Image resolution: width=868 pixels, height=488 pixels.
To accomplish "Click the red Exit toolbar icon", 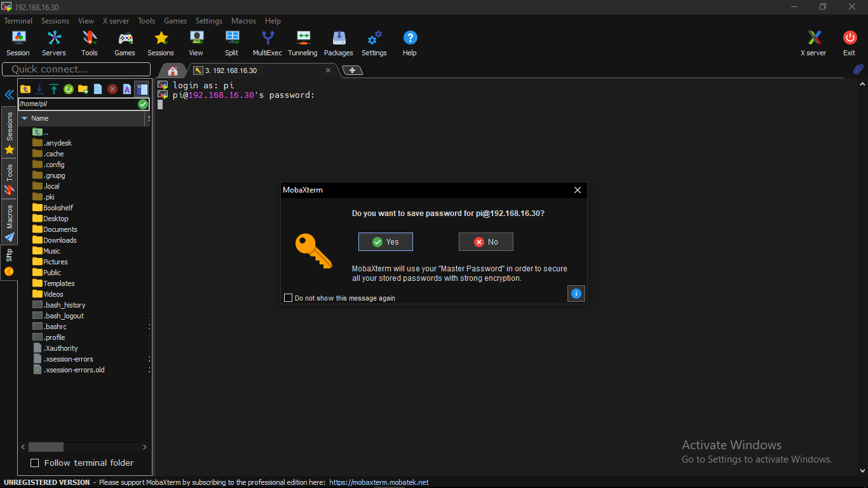I will (x=850, y=43).
